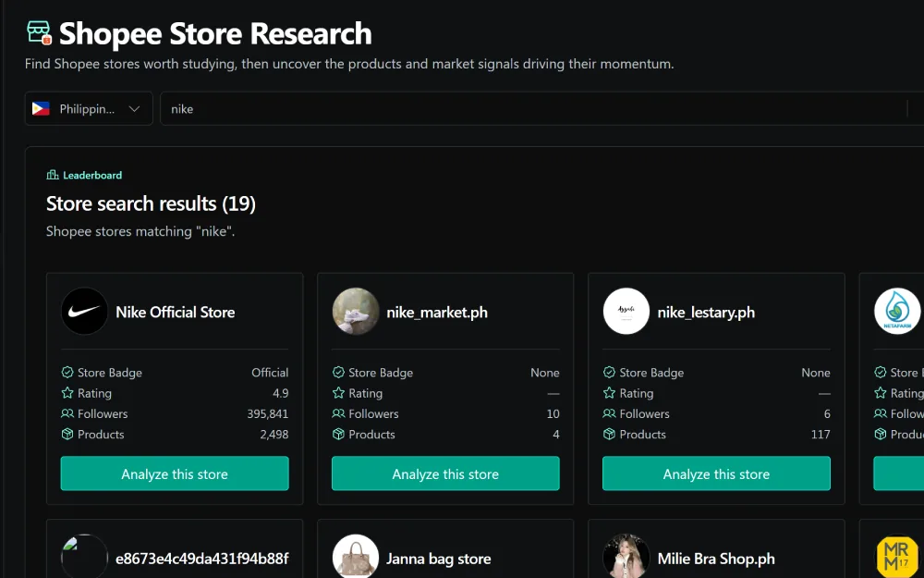Click Followers icon on nike_market.ph card
924x578 pixels.
338,413
